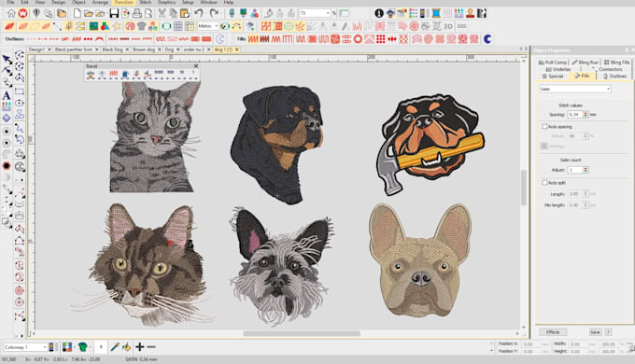The width and height of the screenshot is (635, 364).
Task: Close the Design1 tab
Action: point(49,49)
